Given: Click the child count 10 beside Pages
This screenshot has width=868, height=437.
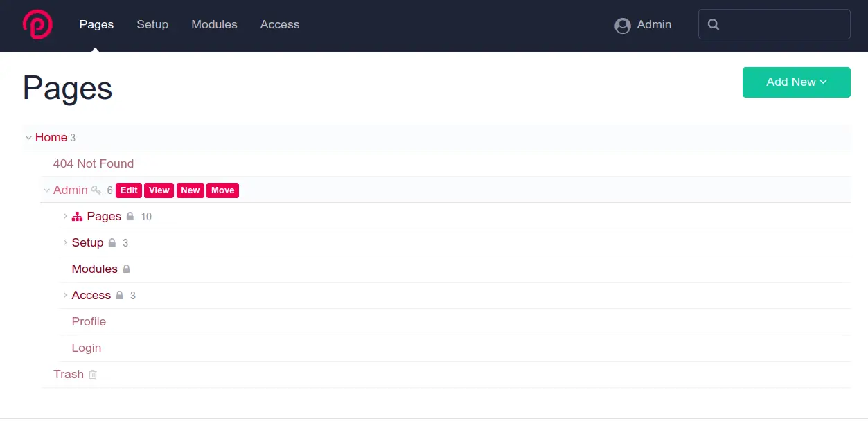Looking at the screenshot, I should 146,217.
